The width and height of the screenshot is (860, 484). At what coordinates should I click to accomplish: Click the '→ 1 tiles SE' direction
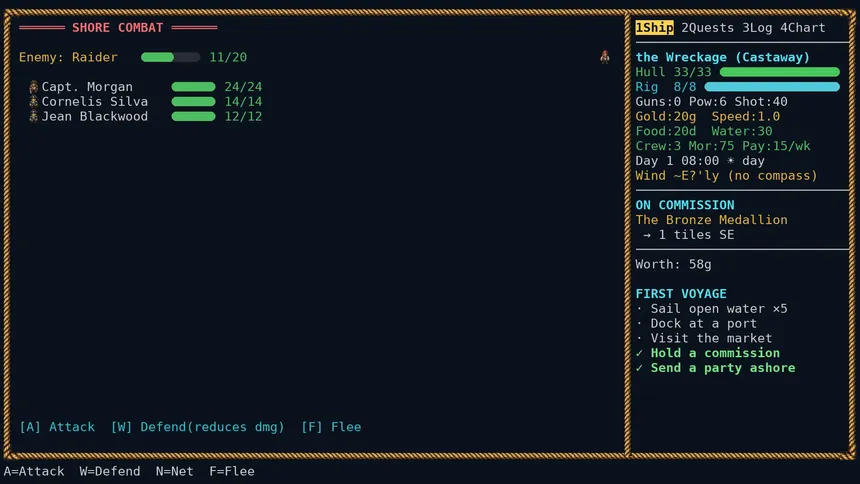click(x=688, y=235)
